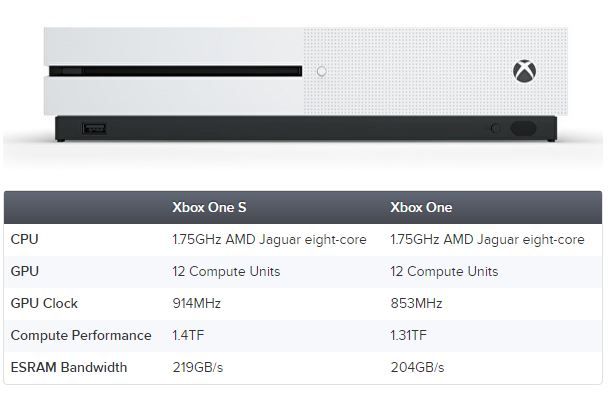The width and height of the screenshot is (612, 398).
Task: Select the GPU Clock row label
Action: [x=44, y=303]
